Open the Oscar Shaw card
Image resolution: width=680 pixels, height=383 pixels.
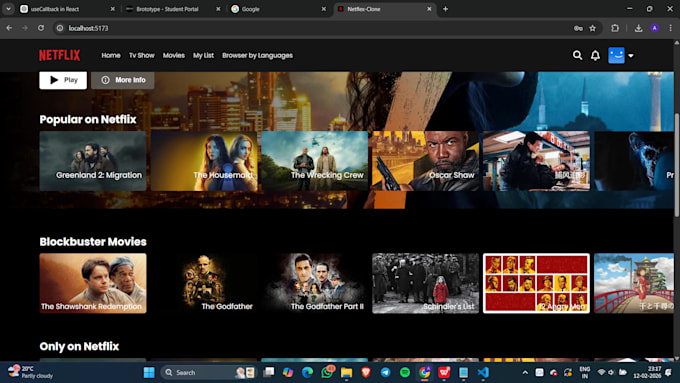tap(425, 161)
